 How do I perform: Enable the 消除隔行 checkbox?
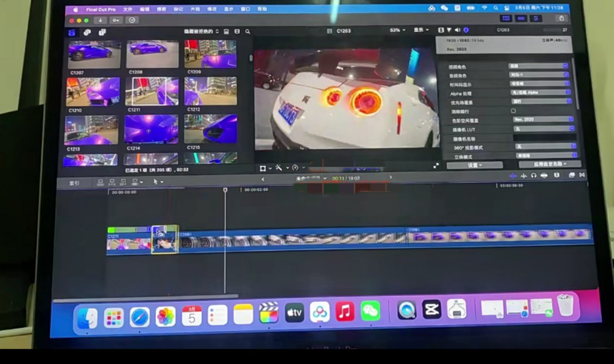513,110
